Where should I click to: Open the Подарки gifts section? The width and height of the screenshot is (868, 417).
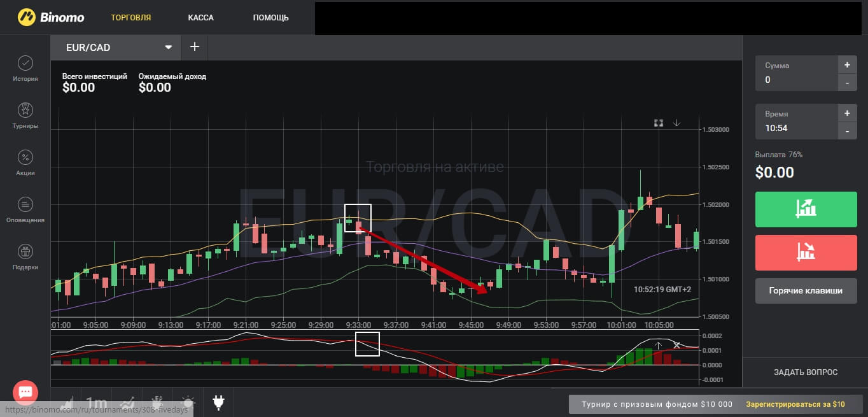coord(25,257)
